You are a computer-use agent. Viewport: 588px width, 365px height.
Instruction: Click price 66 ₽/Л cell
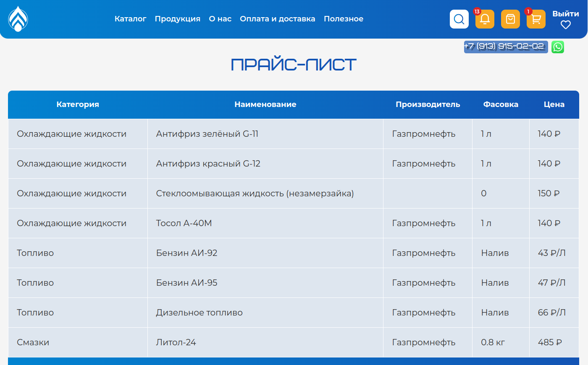[554, 313]
